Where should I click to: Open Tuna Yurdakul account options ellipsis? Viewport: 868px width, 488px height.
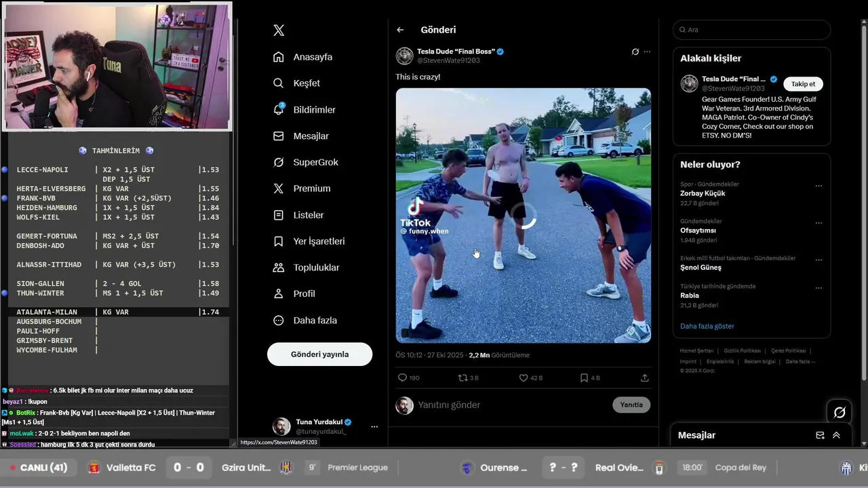click(374, 426)
